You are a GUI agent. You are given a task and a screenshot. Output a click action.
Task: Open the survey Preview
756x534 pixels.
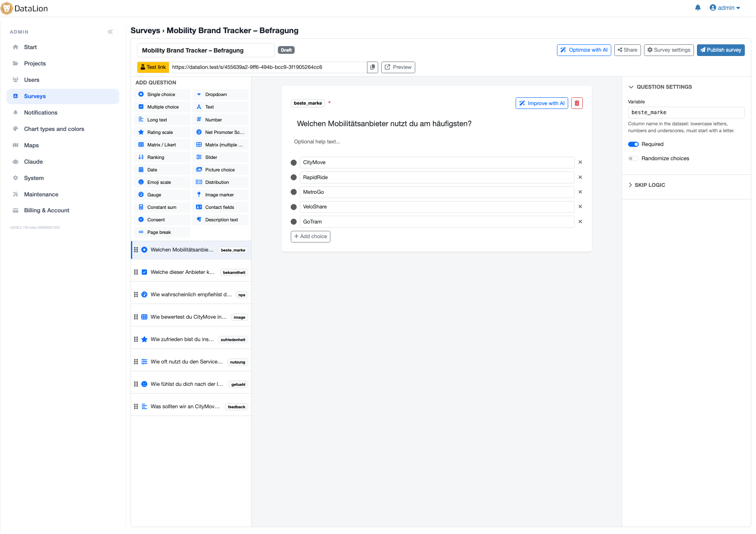pyautogui.click(x=398, y=67)
